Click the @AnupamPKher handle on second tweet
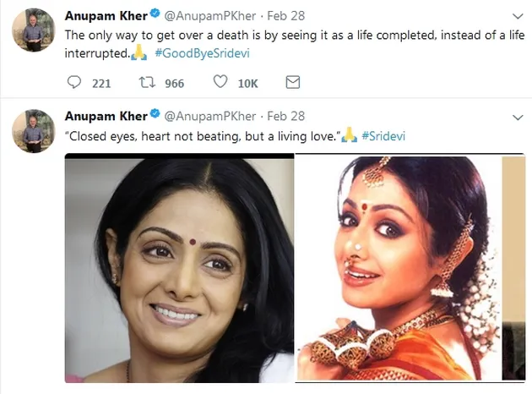Viewport: 532px width, 394px height. pyautogui.click(x=206, y=116)
